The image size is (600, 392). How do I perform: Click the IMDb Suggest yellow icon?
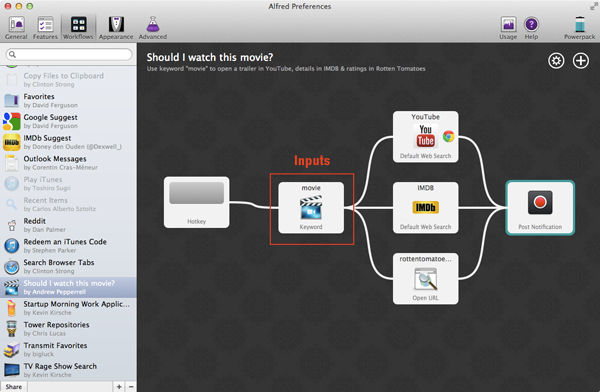tap(11, 142)
